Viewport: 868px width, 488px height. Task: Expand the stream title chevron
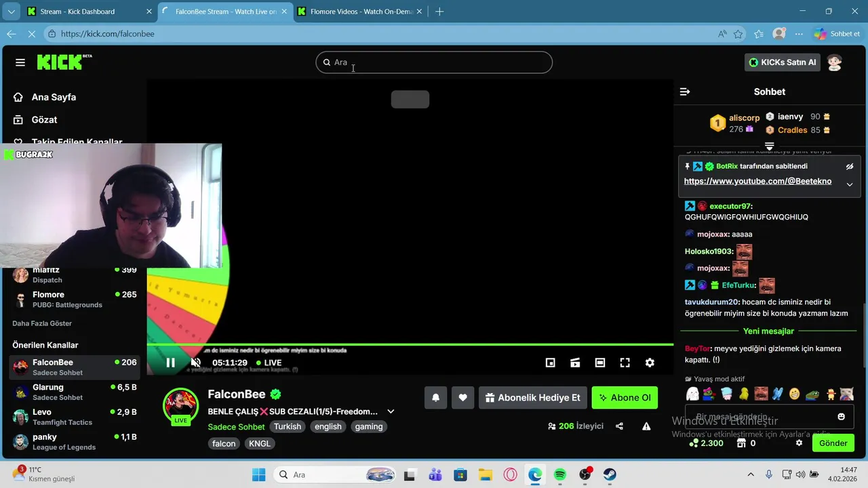click(x=391, y=411)
